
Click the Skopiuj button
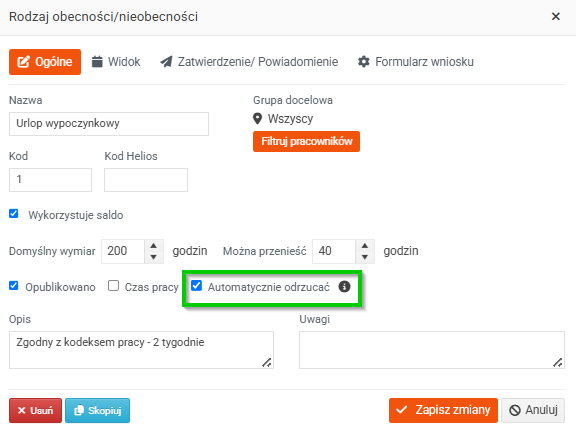click(x=97, y=410)
